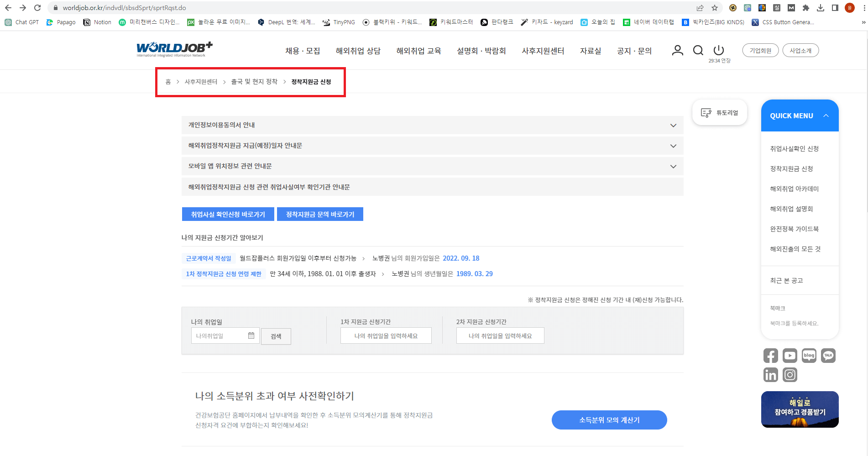This screenshot has width=868, height=456.
Task: Open the My Page person icon
Action: click(x=677, y=51)
